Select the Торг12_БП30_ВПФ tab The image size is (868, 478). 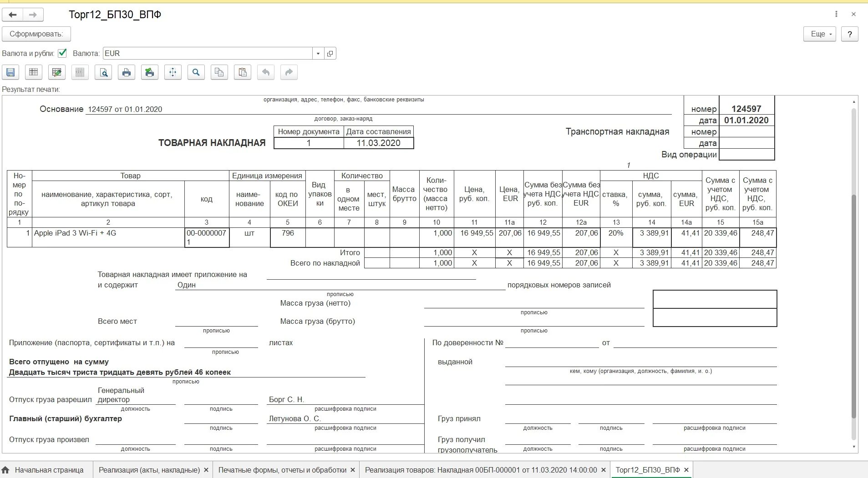click(x=648, y=470)
